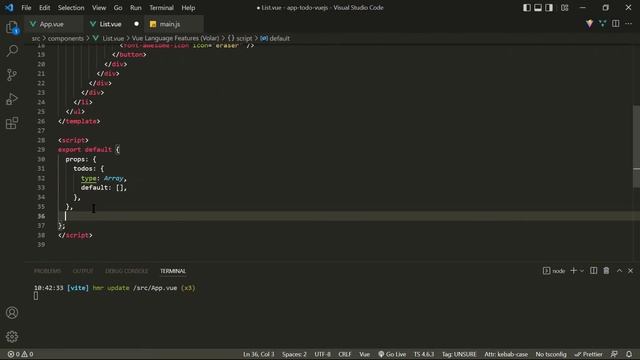
Task: Open notifications bell icon
Action: point(629,354)
